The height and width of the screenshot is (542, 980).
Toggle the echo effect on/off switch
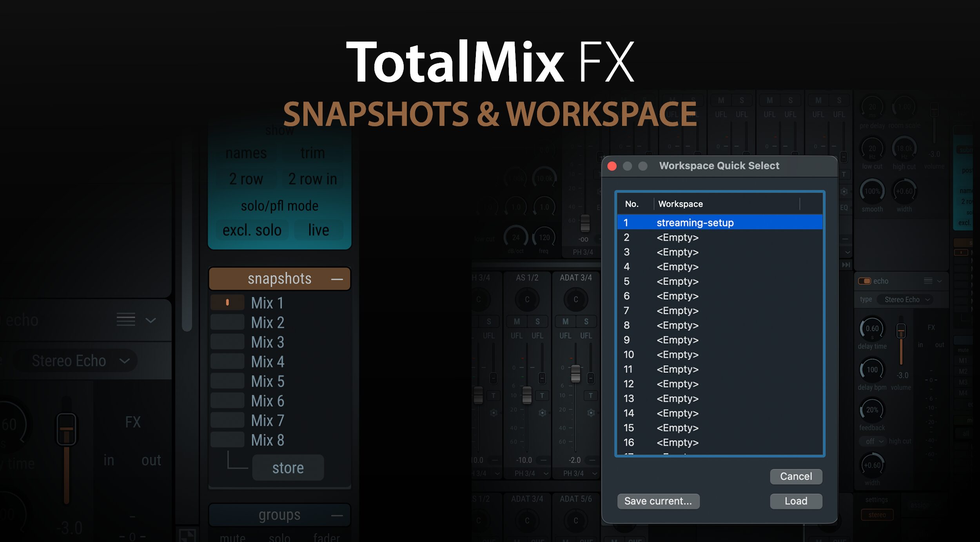(864, 281)
